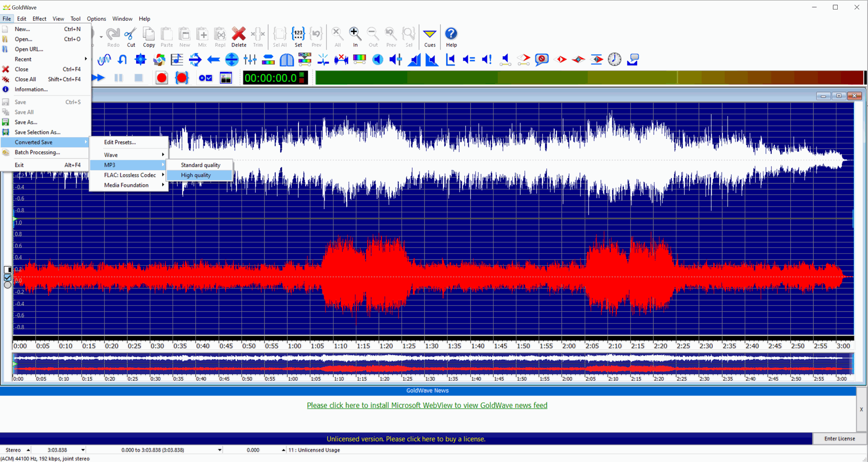Click the Unlicensed version buy license link
This screenshot has width=868, height=462.
pyautogui.click(x=406, y=439)
